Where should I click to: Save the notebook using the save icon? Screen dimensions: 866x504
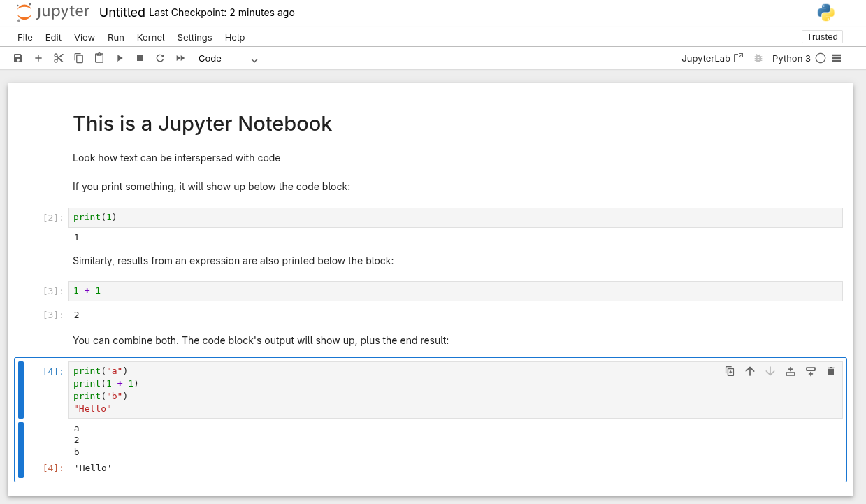(x=18, y=58)
